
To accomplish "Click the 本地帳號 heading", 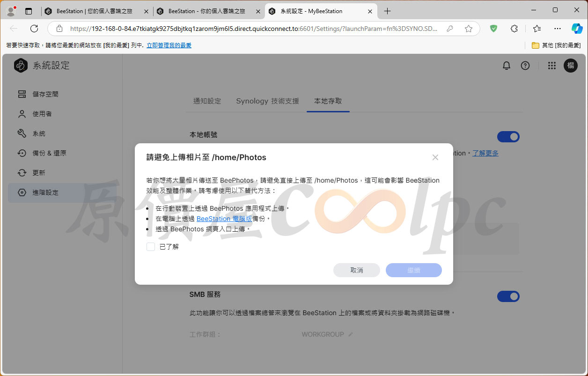I will click(x=203, y=135).
